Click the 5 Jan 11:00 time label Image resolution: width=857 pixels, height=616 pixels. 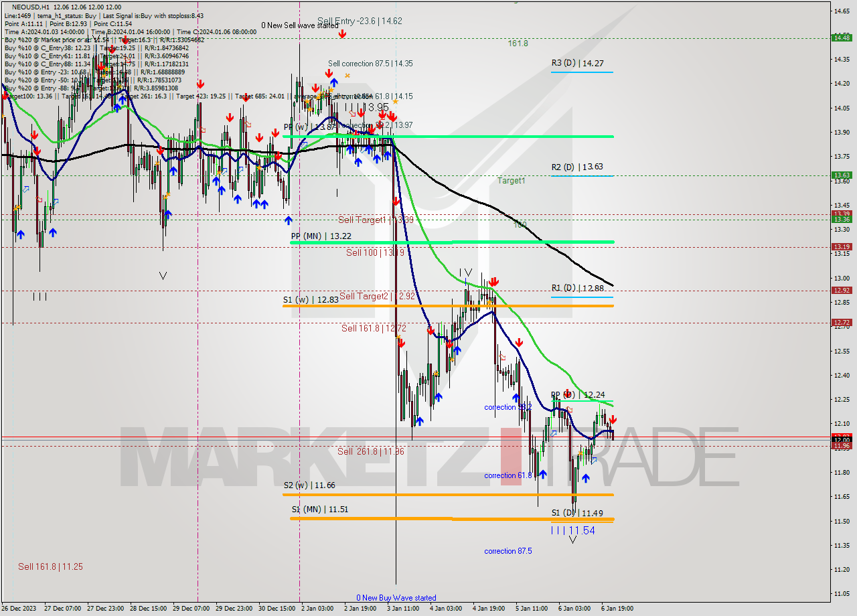click(x=532, y=609)
